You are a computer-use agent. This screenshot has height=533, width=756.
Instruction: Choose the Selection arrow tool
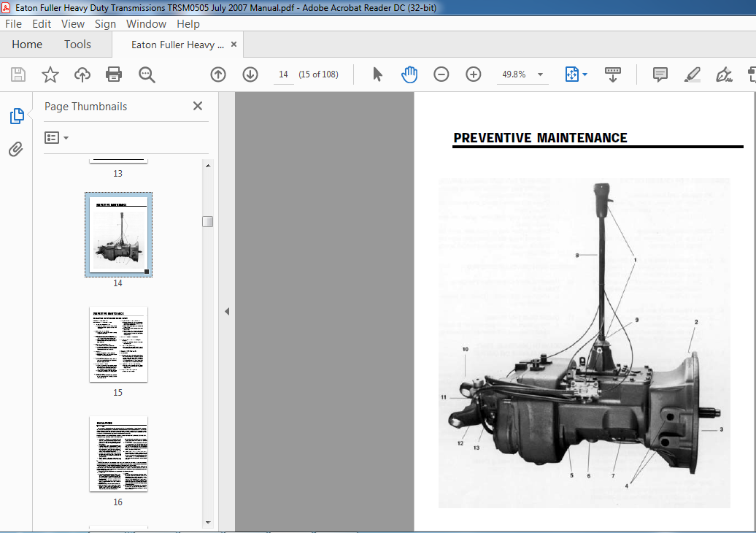pyautogui.click(x=377, y=74)
